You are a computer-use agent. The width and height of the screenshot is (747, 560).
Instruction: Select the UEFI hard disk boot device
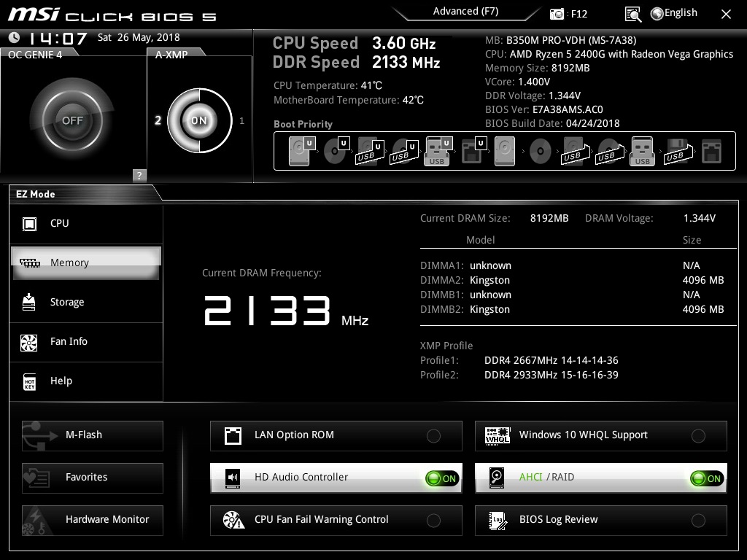301,152
